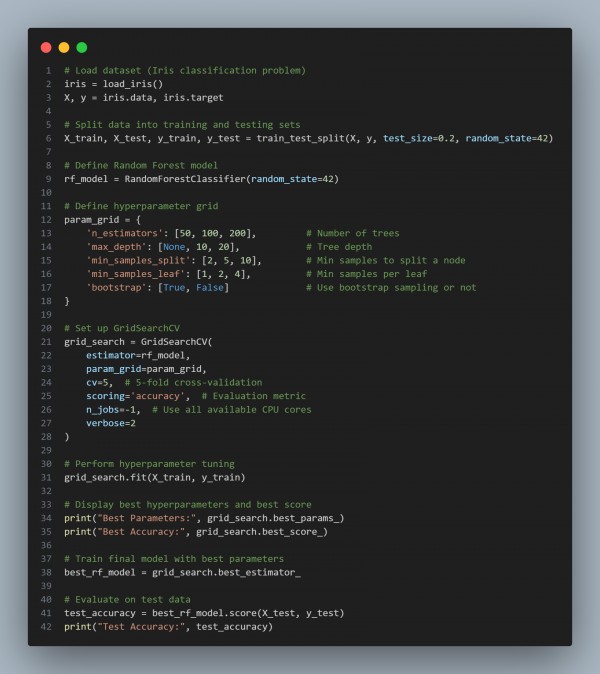Click the list "[1, 2, 4]"
Viewport: 600px width, 674px height.
221,274
